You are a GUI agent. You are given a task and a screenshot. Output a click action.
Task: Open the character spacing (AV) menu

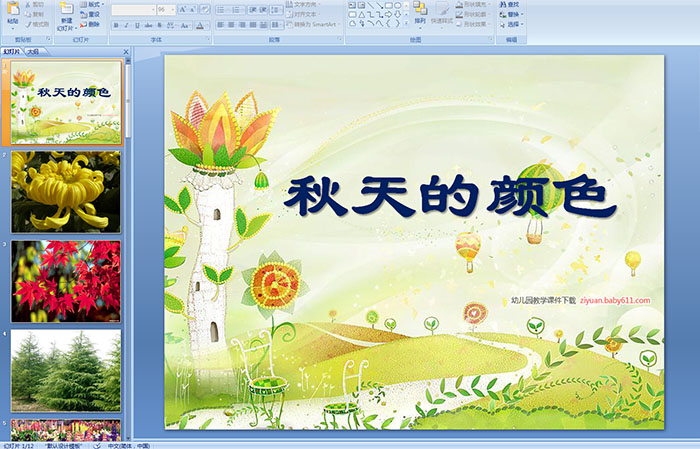171,25
